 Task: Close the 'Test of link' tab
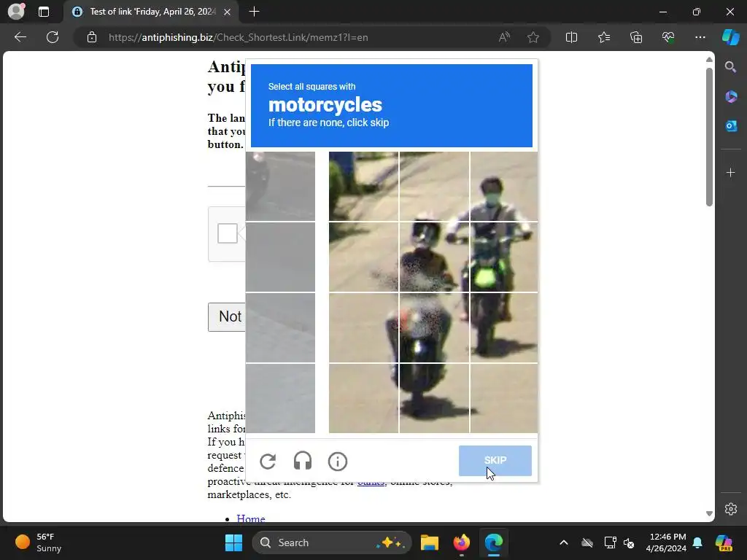pos(228,12)
